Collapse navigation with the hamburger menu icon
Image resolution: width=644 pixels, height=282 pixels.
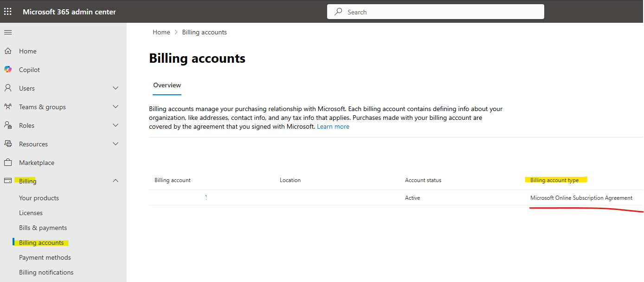click(x=8, y=32)
